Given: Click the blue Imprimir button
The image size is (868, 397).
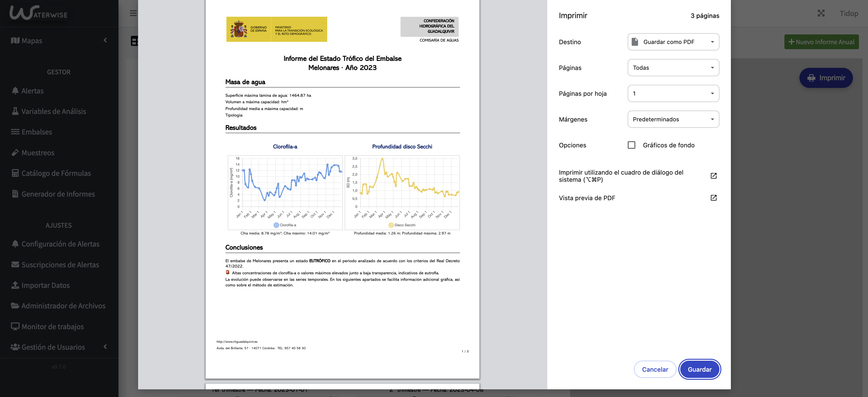Looking at the screenshot, I should point(826,78).
